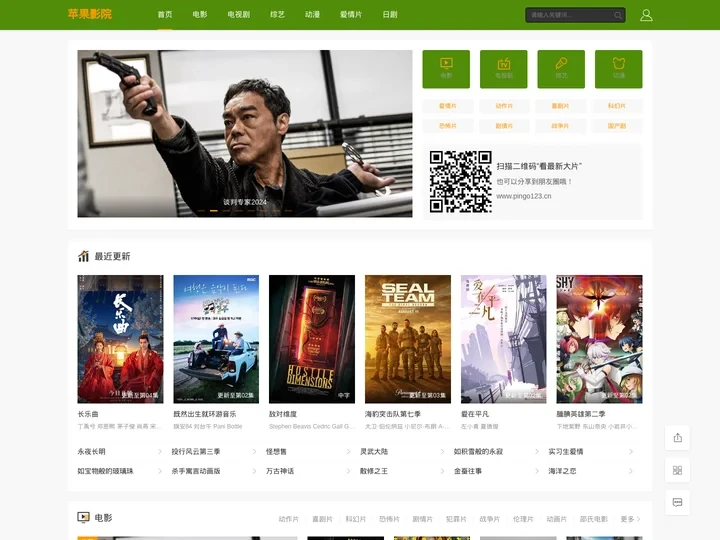Expand the 投行风云第三季 row chevron

click(254, 452)
